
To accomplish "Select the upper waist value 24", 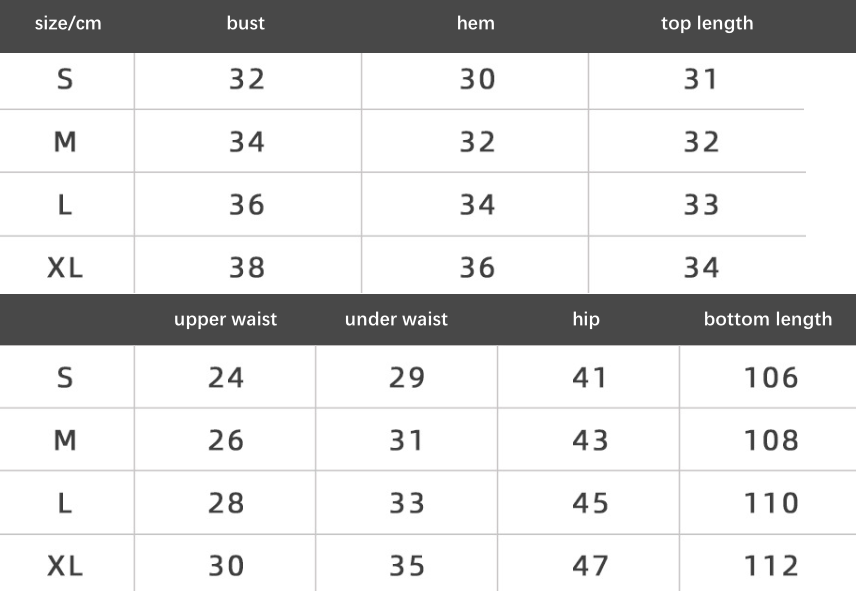I will point(226,378).
